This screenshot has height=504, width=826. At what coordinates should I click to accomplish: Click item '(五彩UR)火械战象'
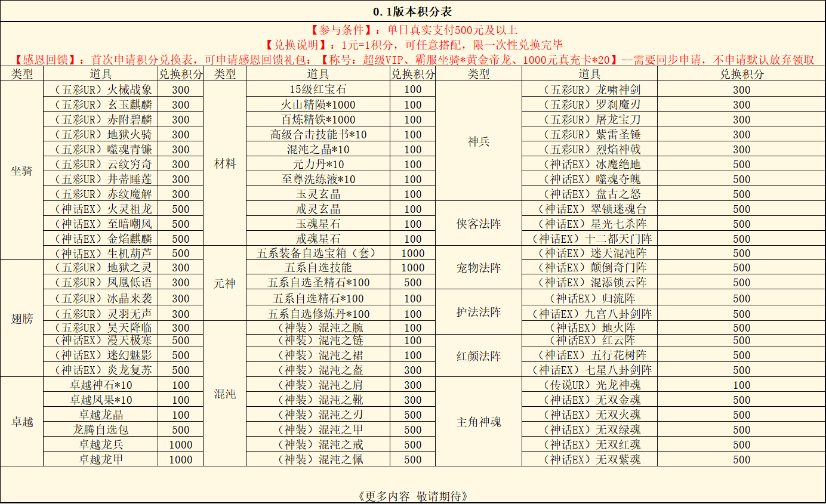click(x=101, y=89)
